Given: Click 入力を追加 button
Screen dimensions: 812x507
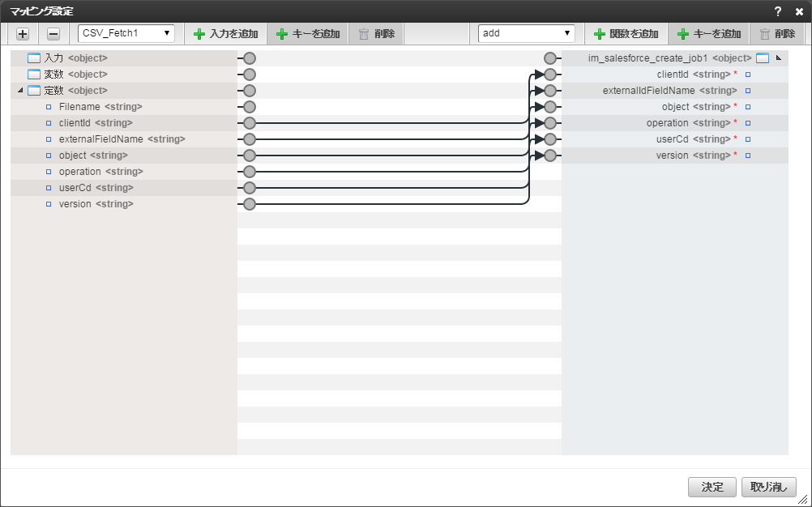Looking at the screenshot, I should [225, 34].
